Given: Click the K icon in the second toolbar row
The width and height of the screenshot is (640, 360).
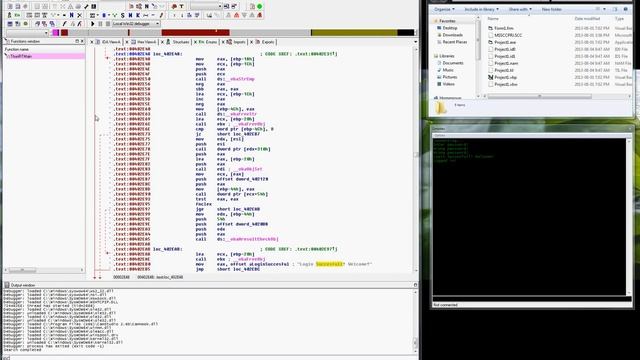Looking at the screenshot, I should (138, 15).
